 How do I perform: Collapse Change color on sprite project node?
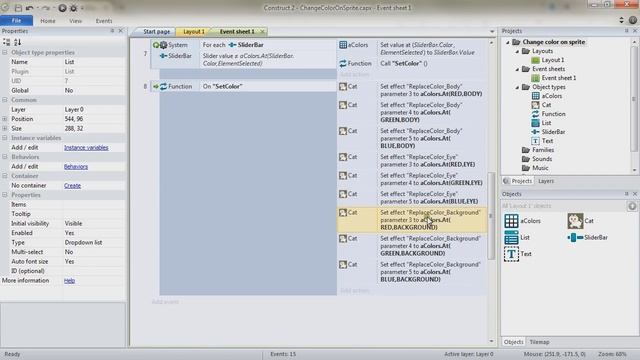tap(508, 42)
